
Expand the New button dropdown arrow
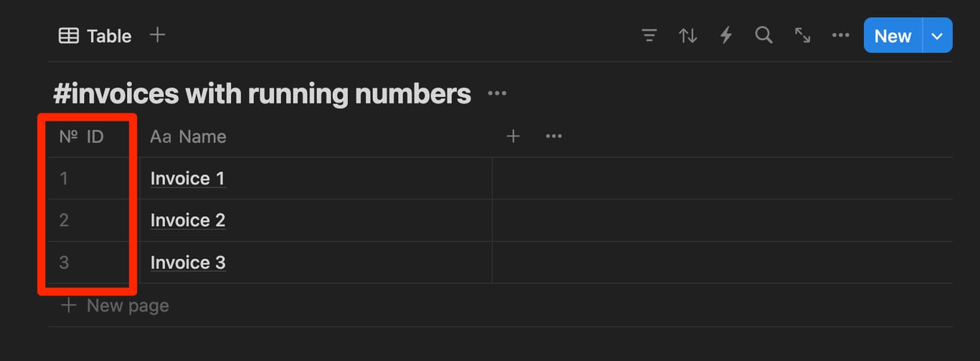(x=937, y=36)
